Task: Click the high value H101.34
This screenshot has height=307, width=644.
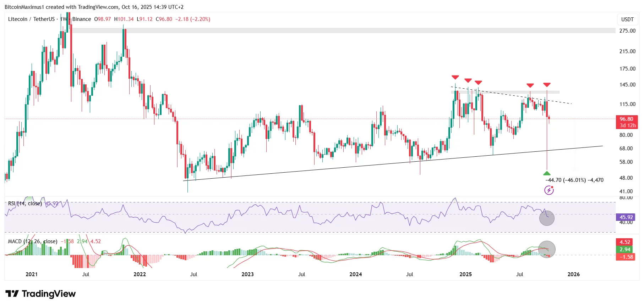Action: (124, 19)
